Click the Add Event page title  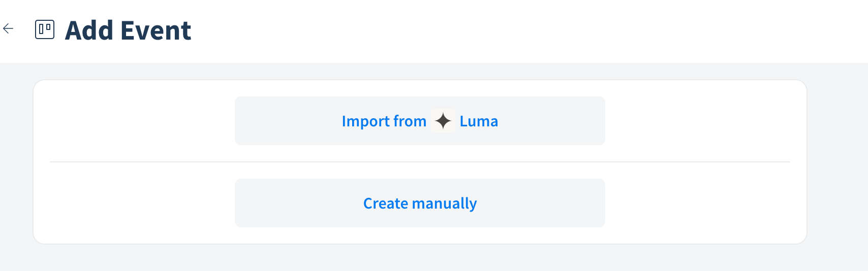(128, 30)
